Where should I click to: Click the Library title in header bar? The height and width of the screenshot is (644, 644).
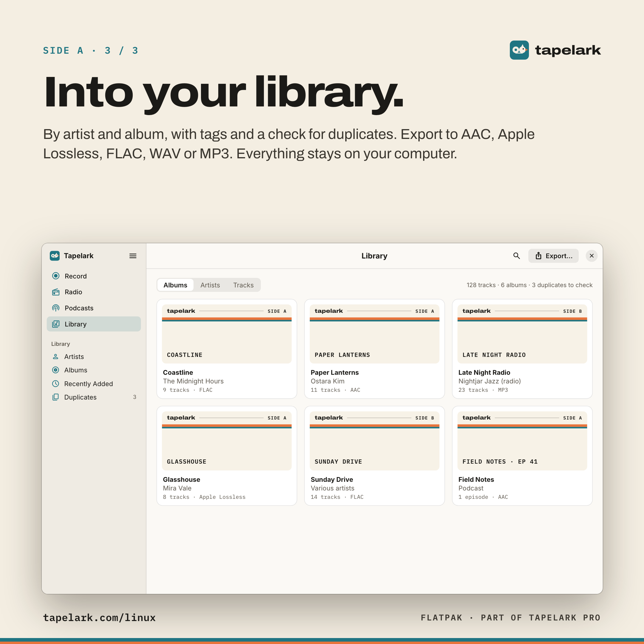374,256
